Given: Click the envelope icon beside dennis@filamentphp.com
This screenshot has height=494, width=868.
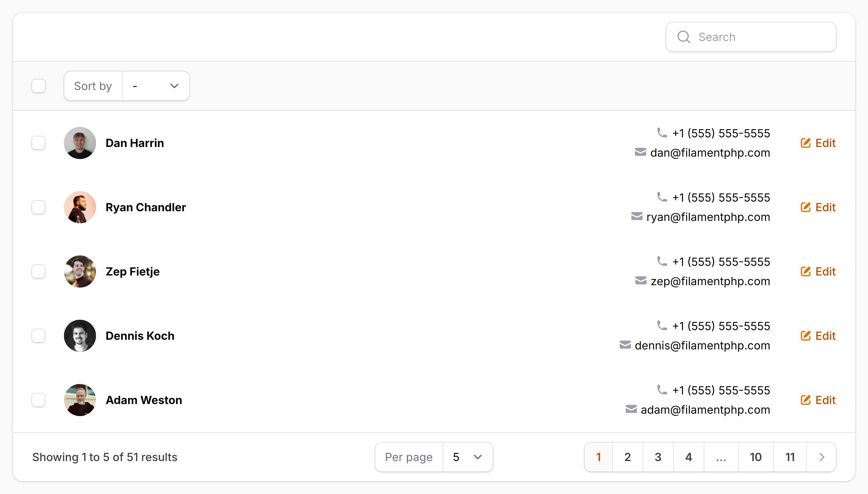Looking at the screenshot, I should point(625,345).
